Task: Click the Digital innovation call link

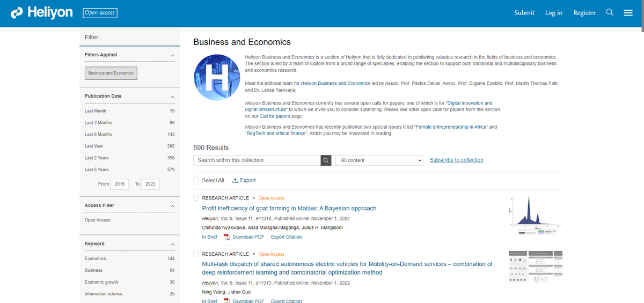Action: 369,106
